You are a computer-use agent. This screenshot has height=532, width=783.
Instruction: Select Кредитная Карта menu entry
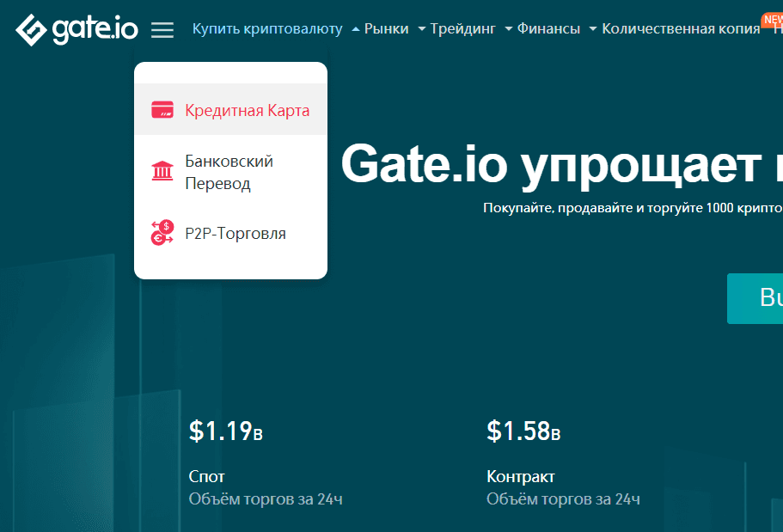(230, 109)
